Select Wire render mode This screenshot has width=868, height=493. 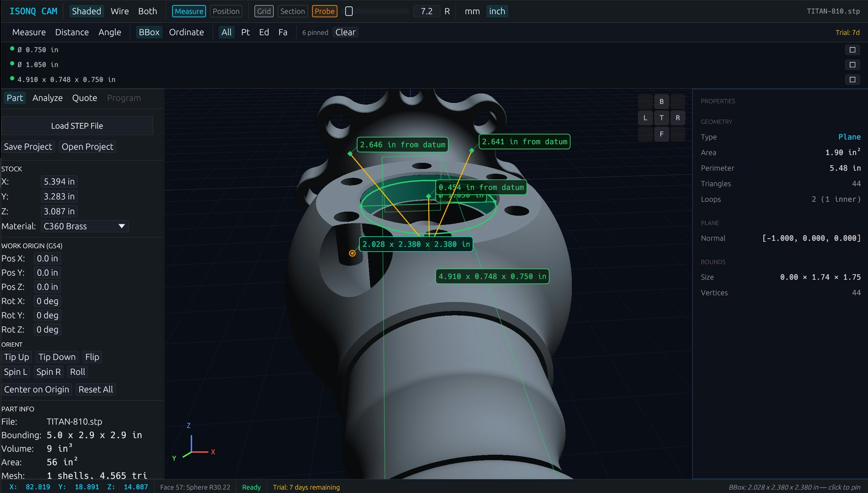[120, 11]
